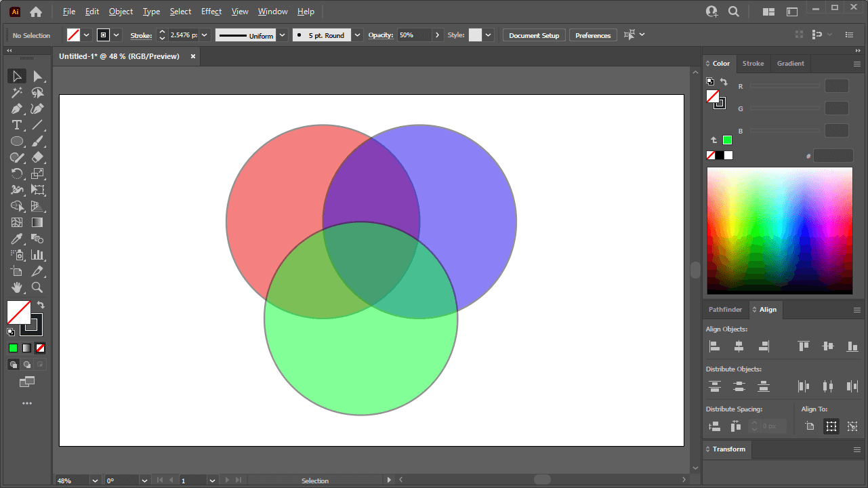The image size is (868, 488).
Task: Select the Eraser tool
Action: pyautogui.click(x=38, y=157)
